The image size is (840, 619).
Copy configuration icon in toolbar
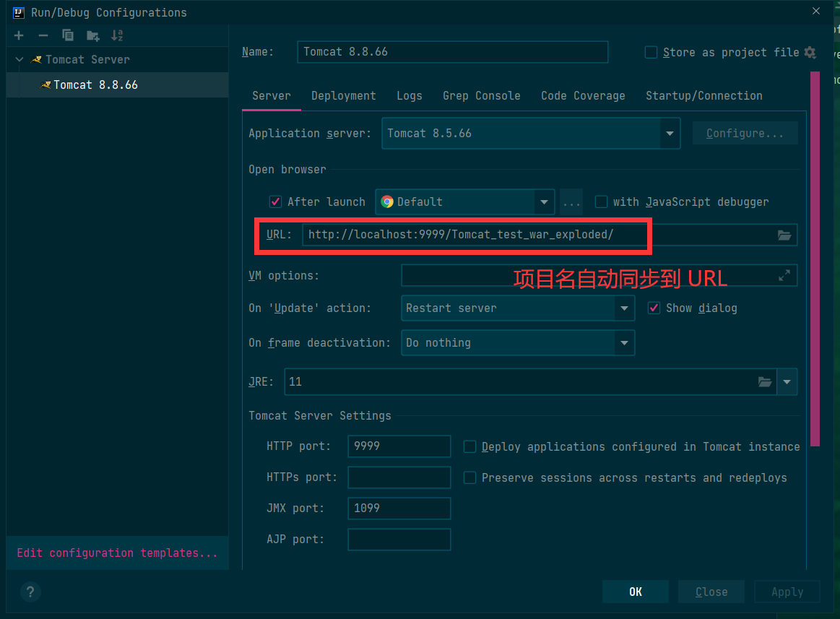[67, 35]
